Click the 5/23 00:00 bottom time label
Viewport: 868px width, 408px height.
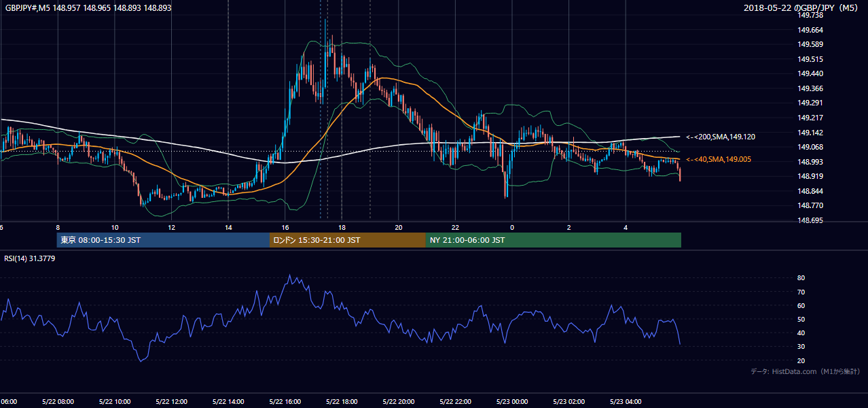(512, 402)
